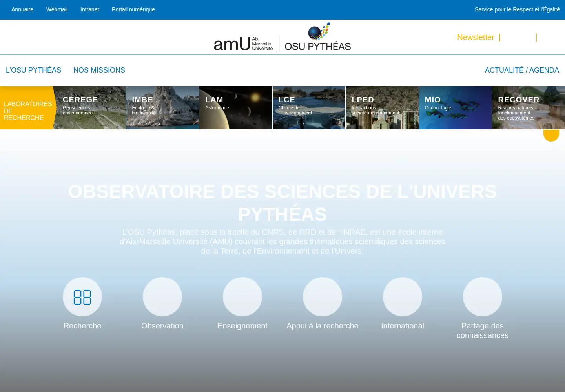Subscribe via the Newsletter link
The width and height of the screenshot is (565, 392).
[476, 37]
